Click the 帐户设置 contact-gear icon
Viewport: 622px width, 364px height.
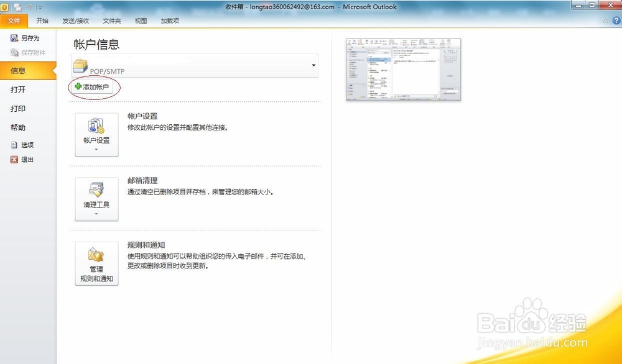[96, 125]
